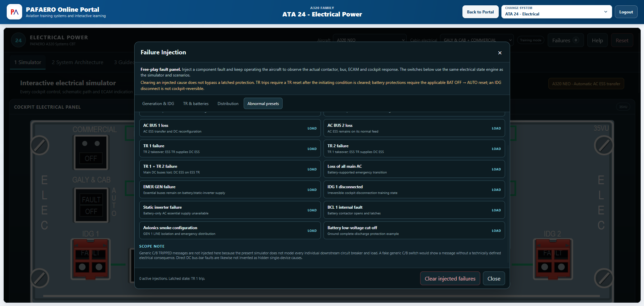
Task: Load the Loss of all main AC preset
Action: tap(496, 169)
